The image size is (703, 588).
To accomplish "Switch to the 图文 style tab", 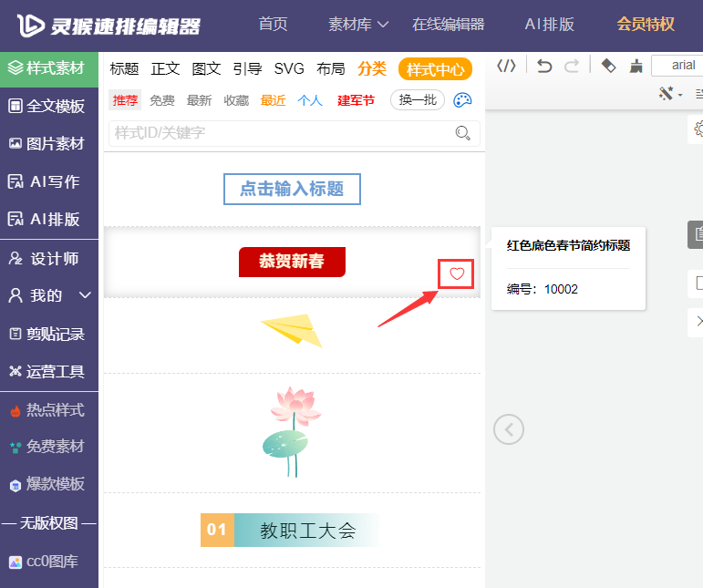I will [x=206, y=68].
